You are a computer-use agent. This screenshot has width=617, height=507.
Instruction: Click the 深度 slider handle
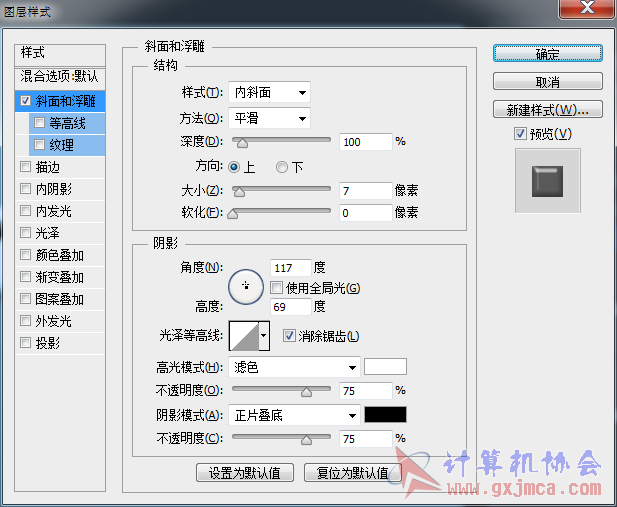click(242, 143)
